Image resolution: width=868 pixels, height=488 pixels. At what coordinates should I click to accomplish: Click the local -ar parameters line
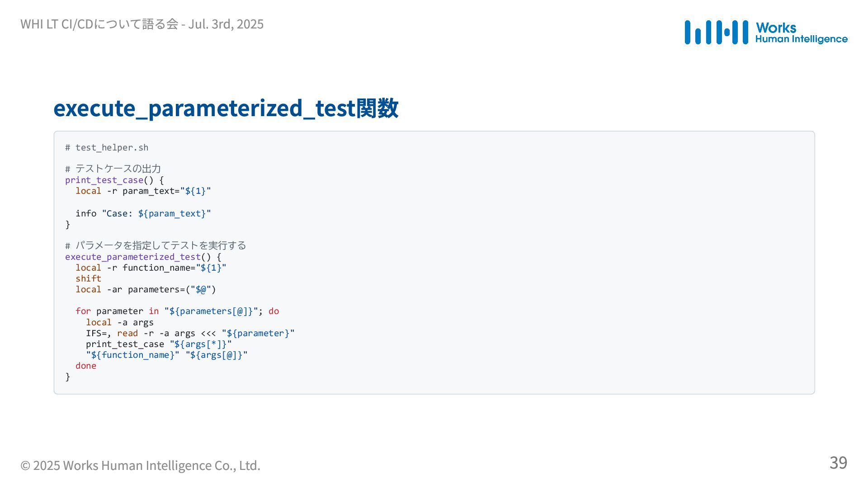[x=146, y=290]
